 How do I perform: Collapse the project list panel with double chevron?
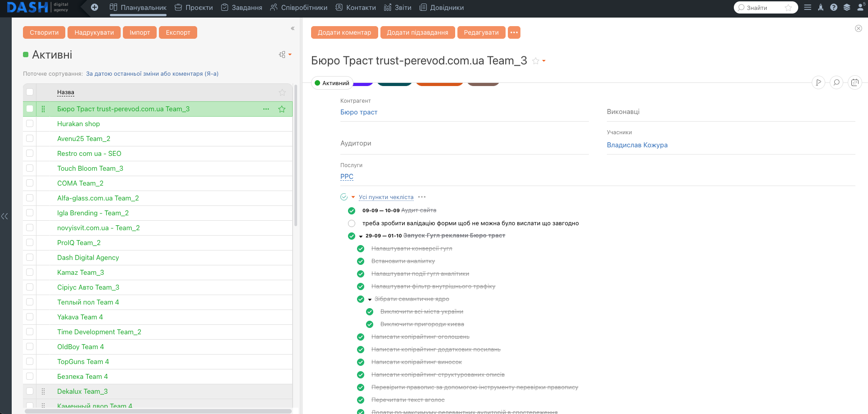(293, 28)
